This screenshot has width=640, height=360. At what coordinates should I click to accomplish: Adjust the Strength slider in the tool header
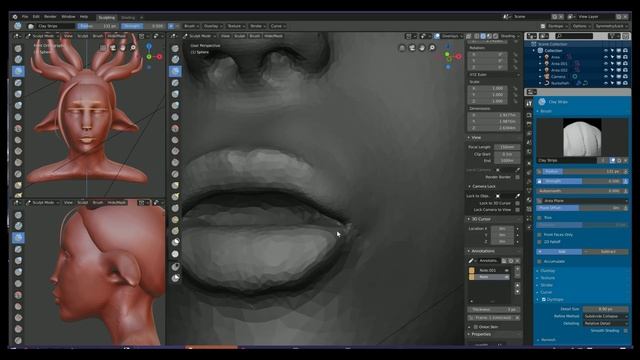(144, 26)
